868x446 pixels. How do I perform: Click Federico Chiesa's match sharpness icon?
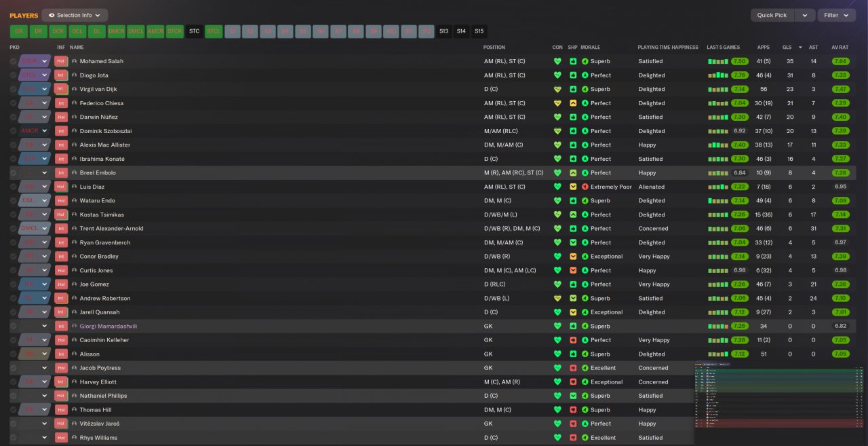(573, 103)
